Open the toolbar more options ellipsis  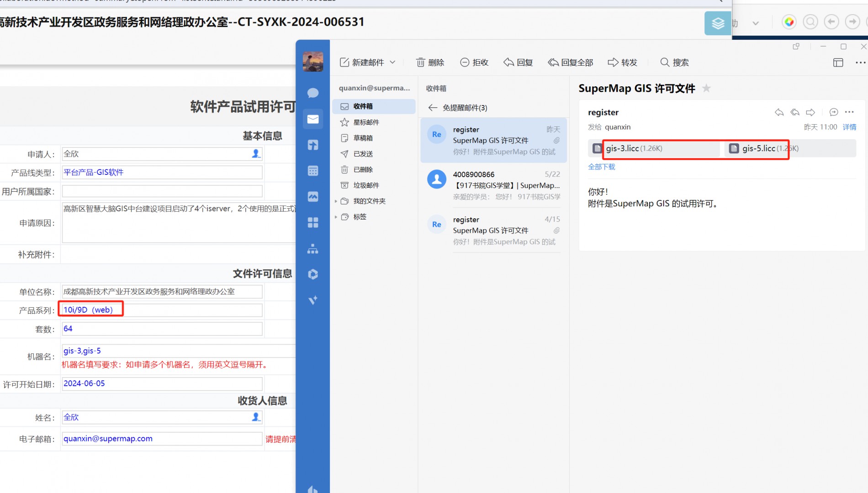[860, 63]
